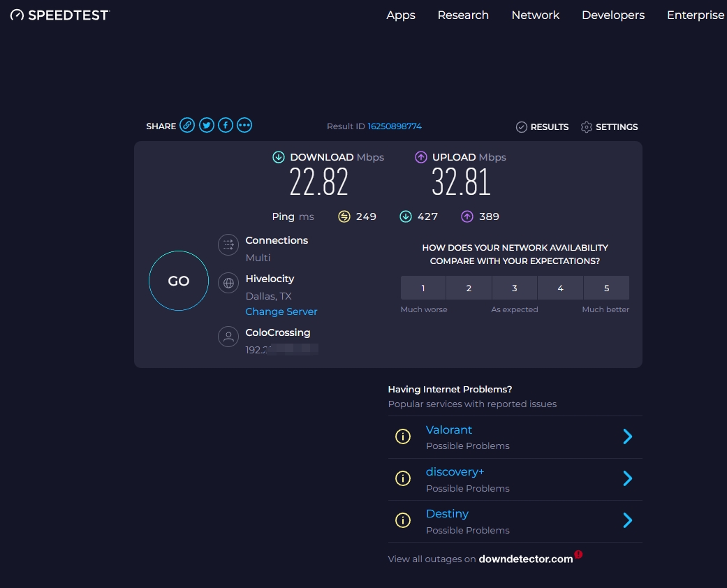
Task: Click the download arrow icon beside DOWNLOAD
Action: point(278,157)
